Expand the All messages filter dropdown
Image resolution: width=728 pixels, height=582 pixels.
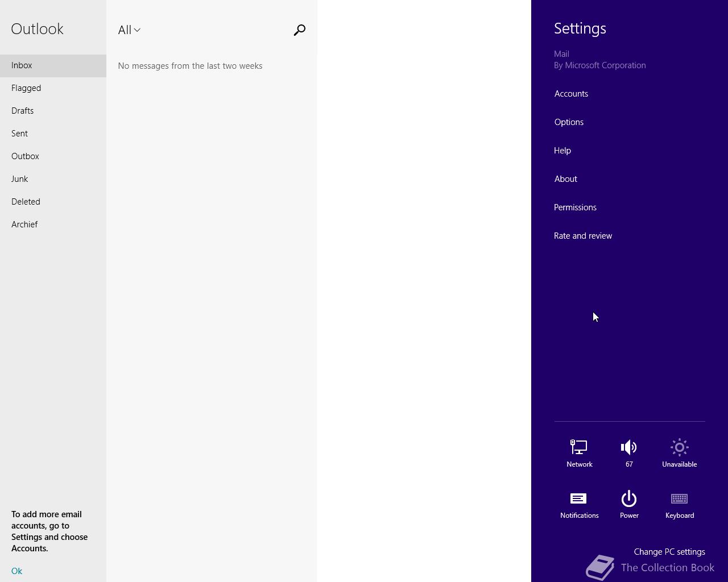click(129, 30)
